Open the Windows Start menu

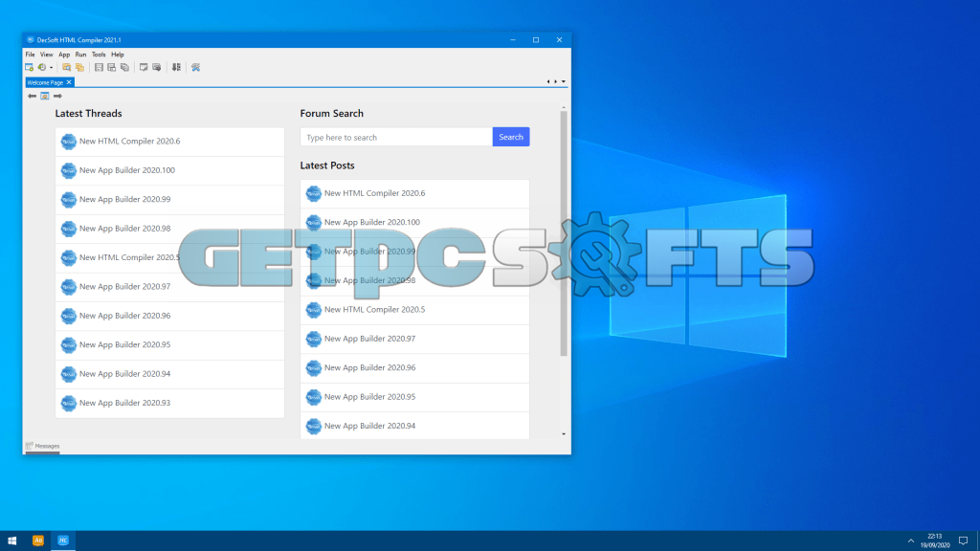[11, 541]
